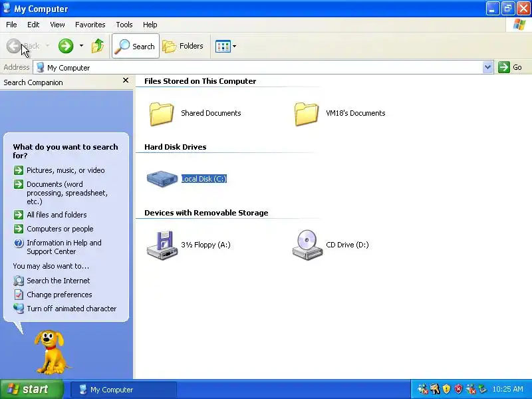The width and height of the screenshot is (532, 399).
Task: Open the File menu
Action: [x=11, y=25]
